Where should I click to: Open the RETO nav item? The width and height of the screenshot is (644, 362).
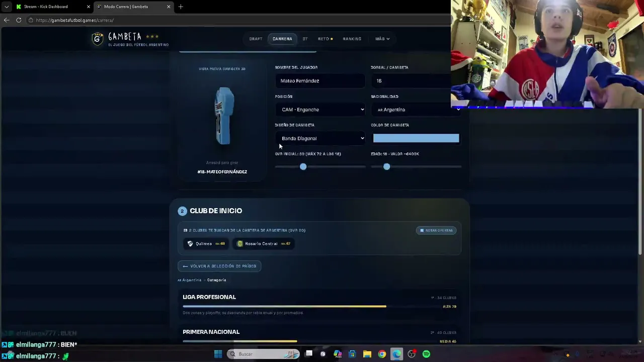click(325, 39)
